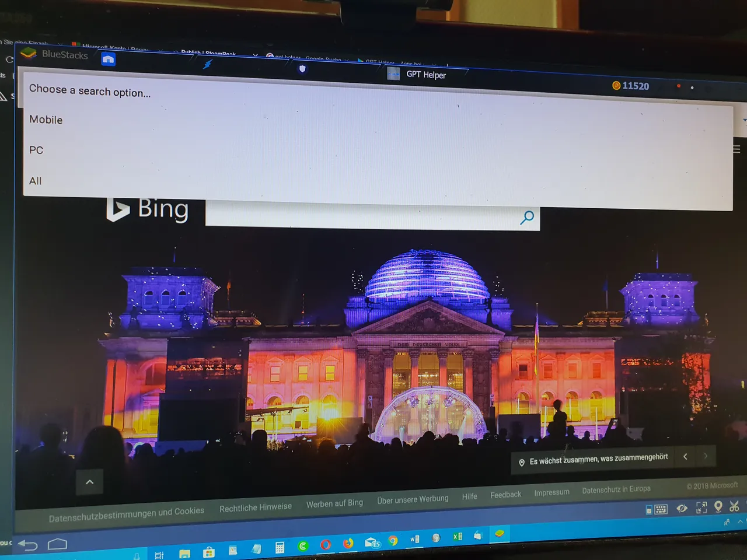Image resolution: width=747 pixels, height=560 pixels.
Task: Open Über unsere Werbung link
Action: tap(413, 499)
